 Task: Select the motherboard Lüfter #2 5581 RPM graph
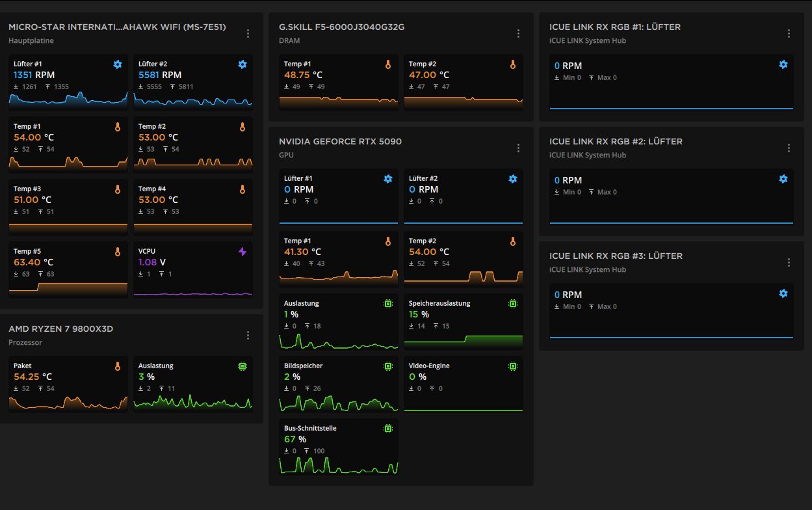coord(193,100)
